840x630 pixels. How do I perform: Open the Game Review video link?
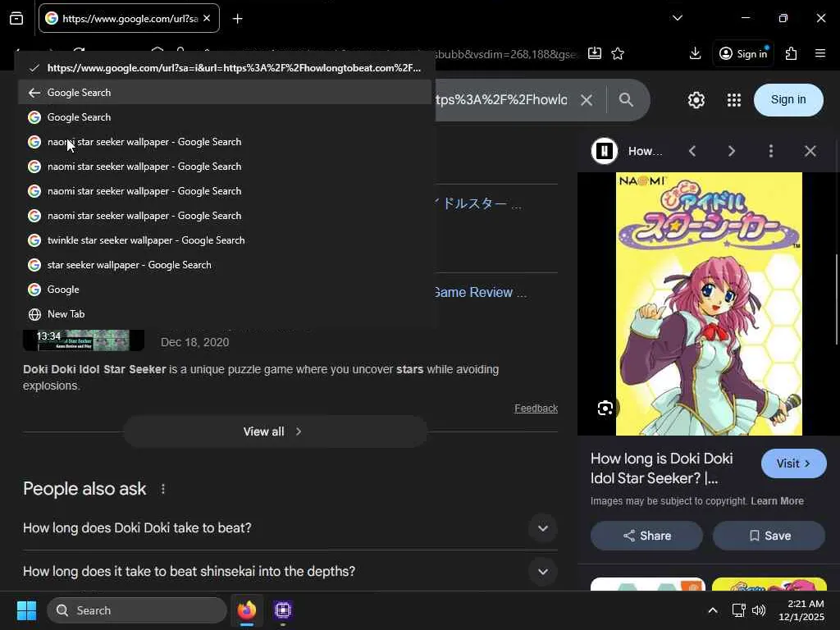[x=480, y=293]
